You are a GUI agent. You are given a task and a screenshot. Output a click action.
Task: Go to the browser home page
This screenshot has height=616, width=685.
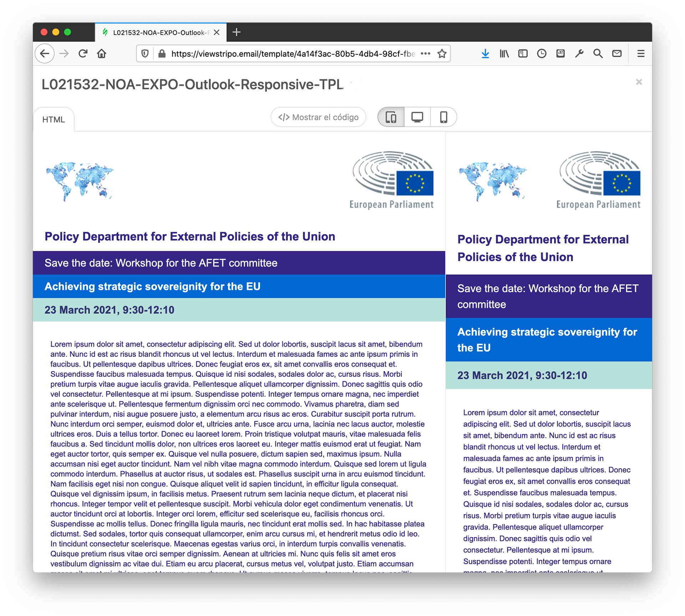point(102,54)
